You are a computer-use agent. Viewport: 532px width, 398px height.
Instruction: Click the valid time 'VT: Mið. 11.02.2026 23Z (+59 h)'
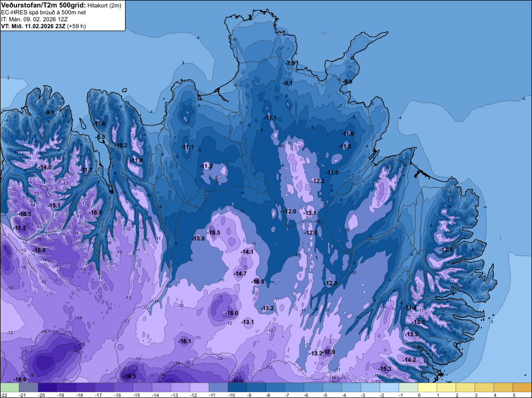44,26
